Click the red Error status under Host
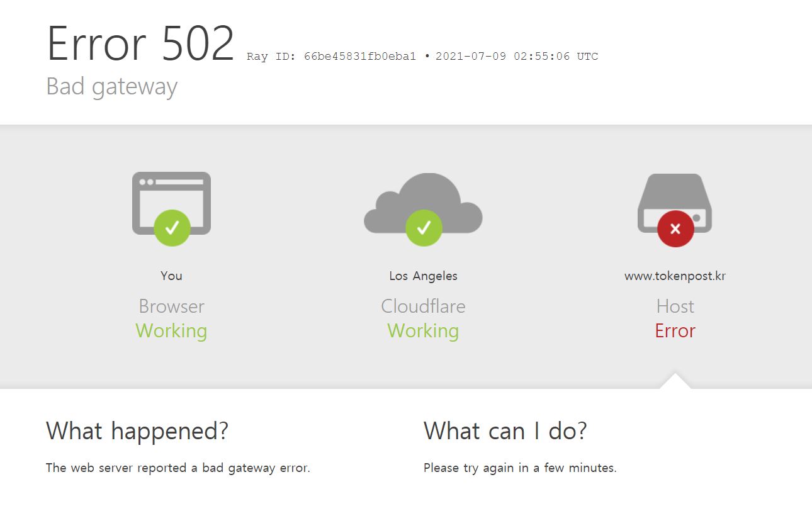This screenshot has width=812, height=516. pyautogui.click(x=675, y=331)
